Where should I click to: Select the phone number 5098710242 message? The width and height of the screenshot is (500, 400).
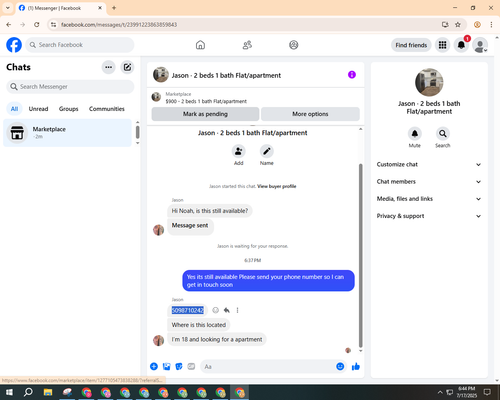[x=188, y=310]
